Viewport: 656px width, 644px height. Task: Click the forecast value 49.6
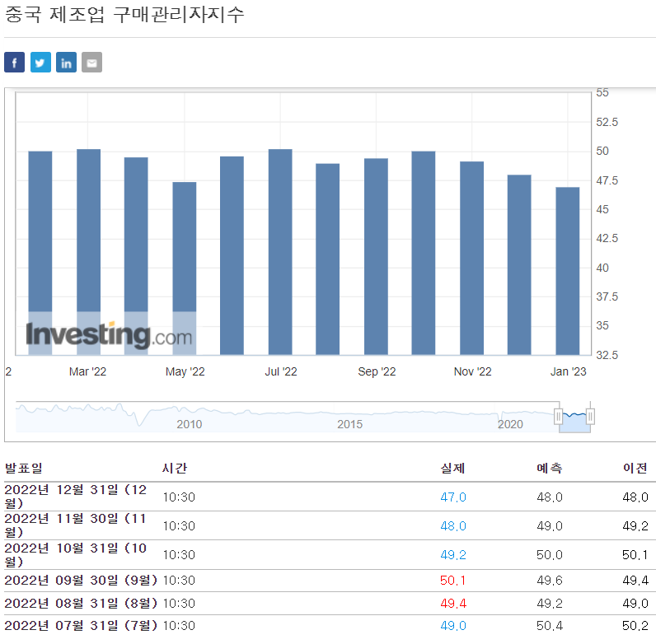point(550,581)
